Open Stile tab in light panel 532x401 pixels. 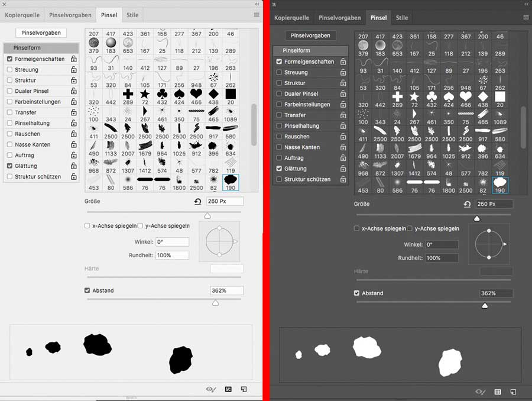[132, 15]
